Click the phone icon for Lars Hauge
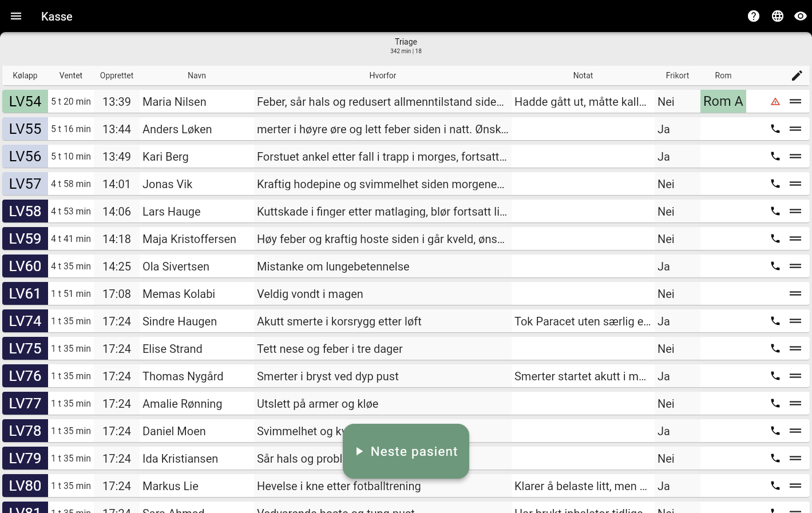This screenshot has width=812, height=513. 775,211
